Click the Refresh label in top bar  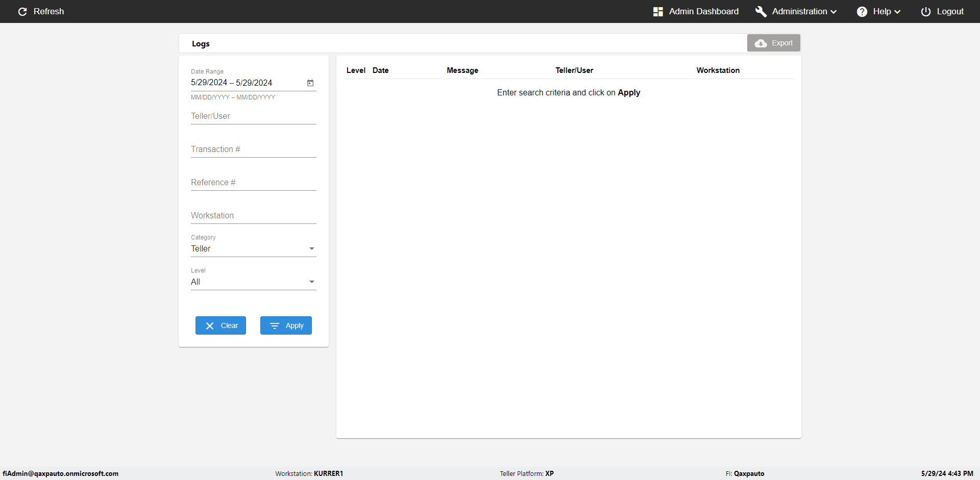(49, 11)
